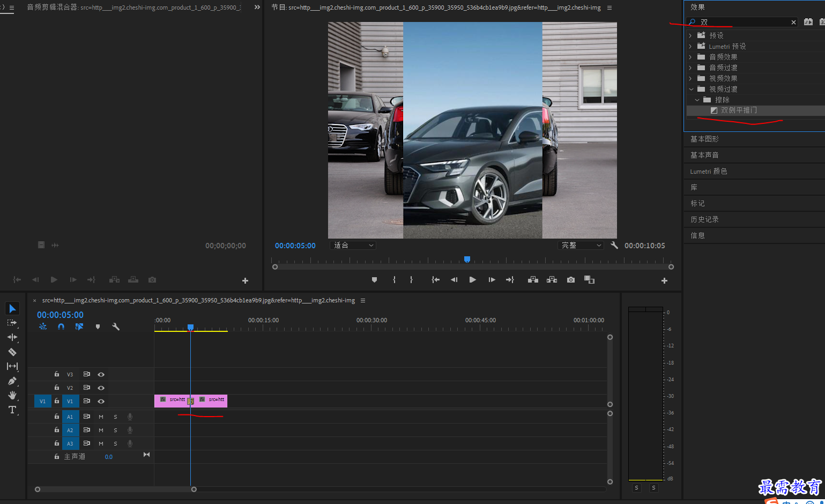This screenshot has width=825, height=504.
Task: Mark Out point in program monitor
Action: 411,280
